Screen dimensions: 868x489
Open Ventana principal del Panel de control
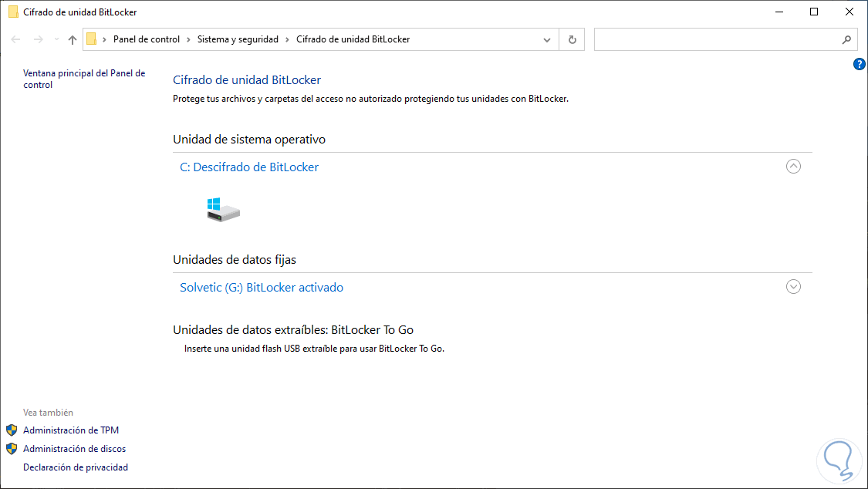pos(84,79)
